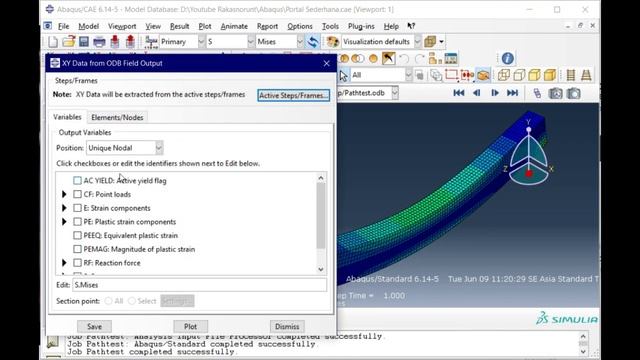Screen dimensions: 640x360
Task: Switch to the Elements/Nodes tab
Action: tap(117, 118)
